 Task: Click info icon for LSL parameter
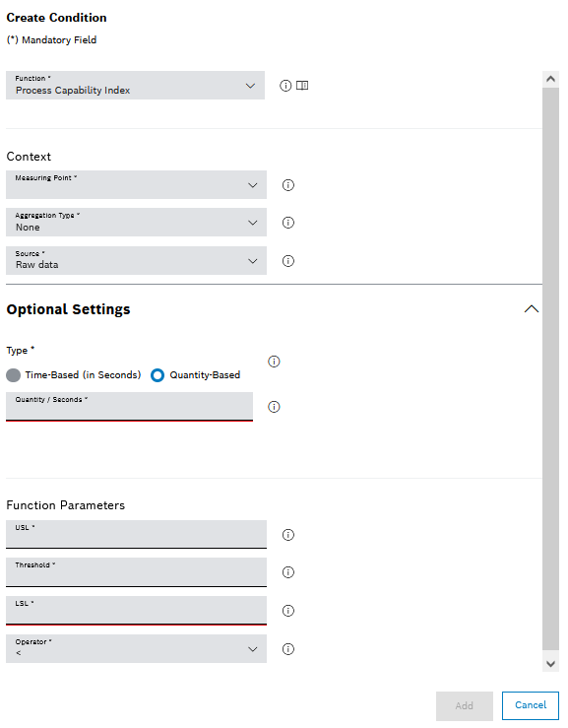click(x=288, y=611)
